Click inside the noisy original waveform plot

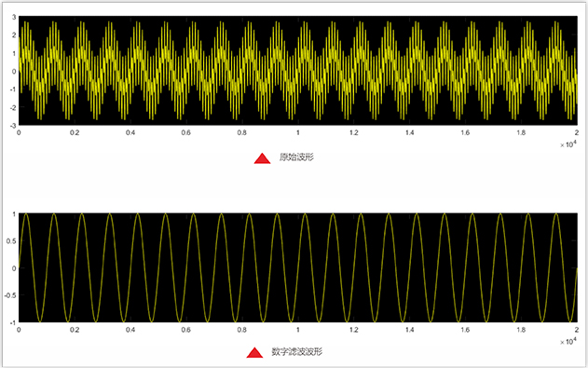click(298, 71)
